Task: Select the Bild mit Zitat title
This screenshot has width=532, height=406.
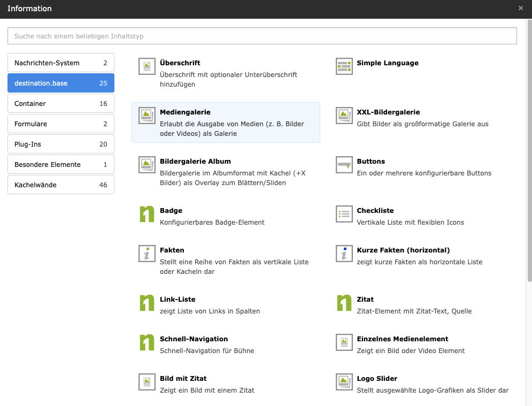Action: coord(183,379)
